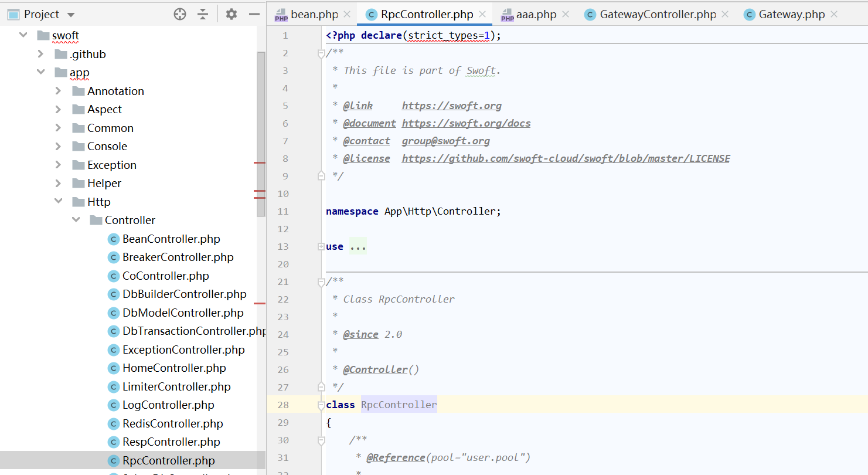Expand the collapsed use imports at line 13
Viewport: 868px width, 475px height.
(x=321, y=247)
